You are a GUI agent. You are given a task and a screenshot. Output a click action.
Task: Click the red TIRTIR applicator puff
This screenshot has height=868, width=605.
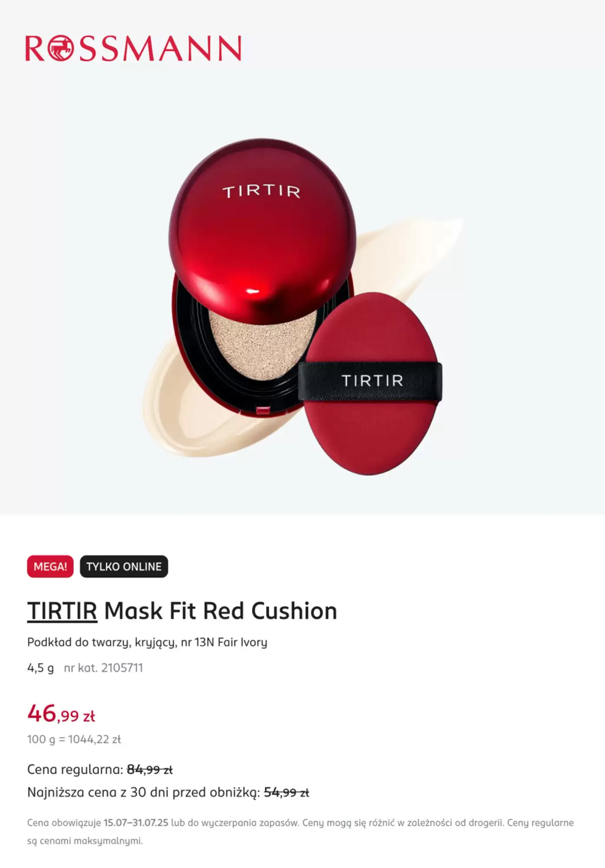(x=370, y=384)
